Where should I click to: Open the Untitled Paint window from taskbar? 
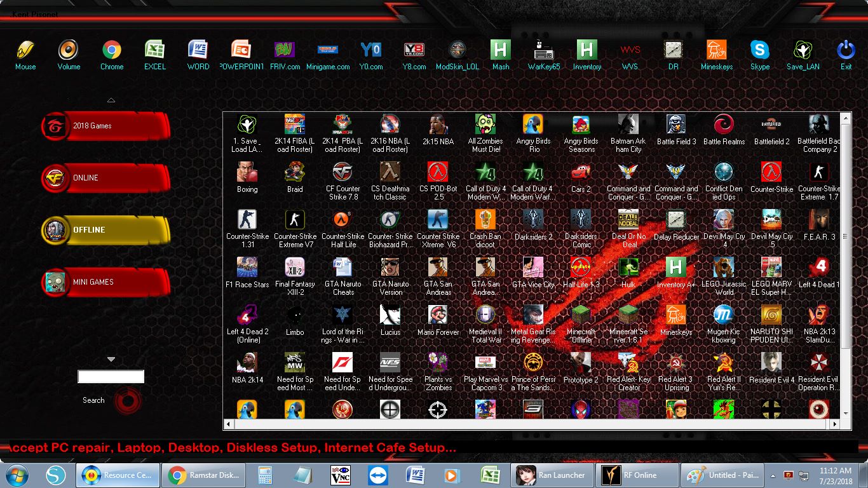722,475
